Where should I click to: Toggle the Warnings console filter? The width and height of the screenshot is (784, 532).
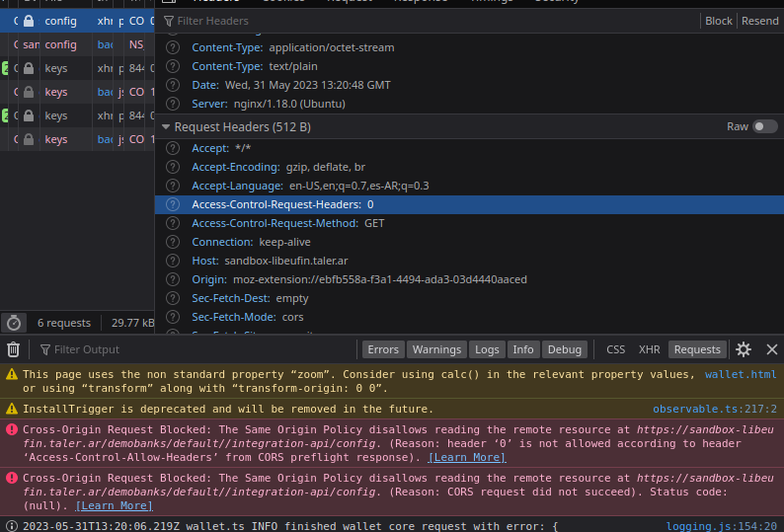[x=436, y=349]
